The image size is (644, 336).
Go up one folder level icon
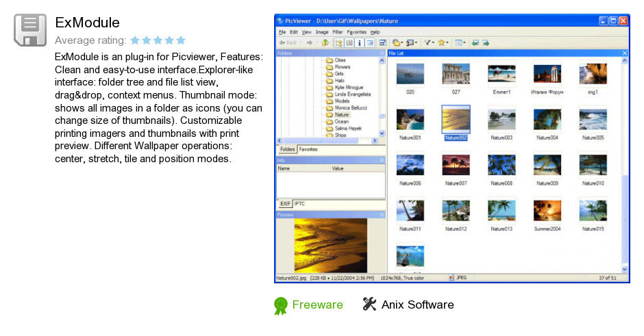(x=325, y=42)
